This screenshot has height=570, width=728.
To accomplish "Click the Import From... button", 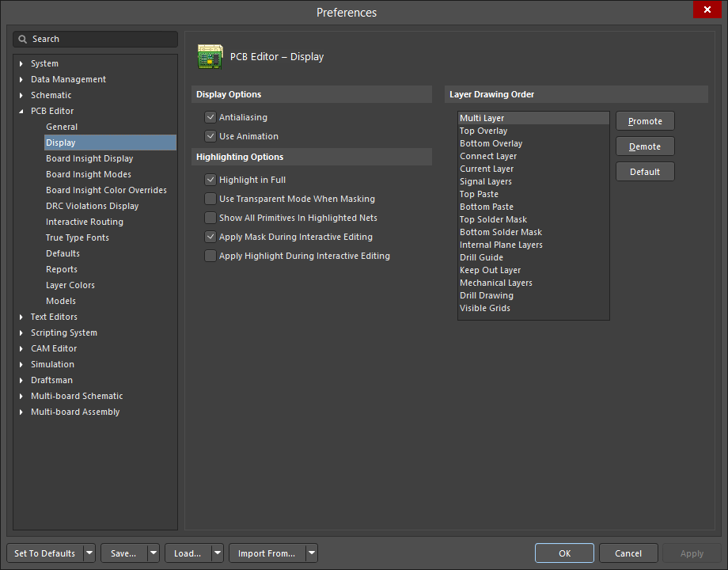I will point(267,553).
